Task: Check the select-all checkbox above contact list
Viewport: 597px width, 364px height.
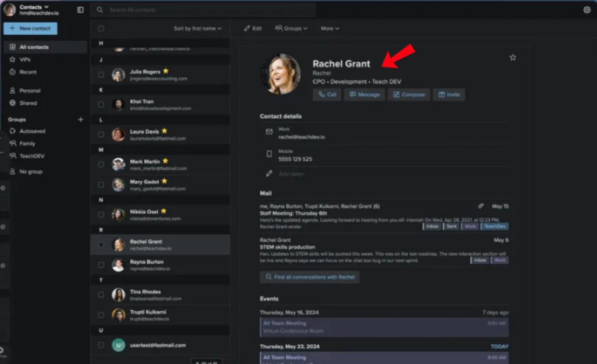Action: coord(100,28)
